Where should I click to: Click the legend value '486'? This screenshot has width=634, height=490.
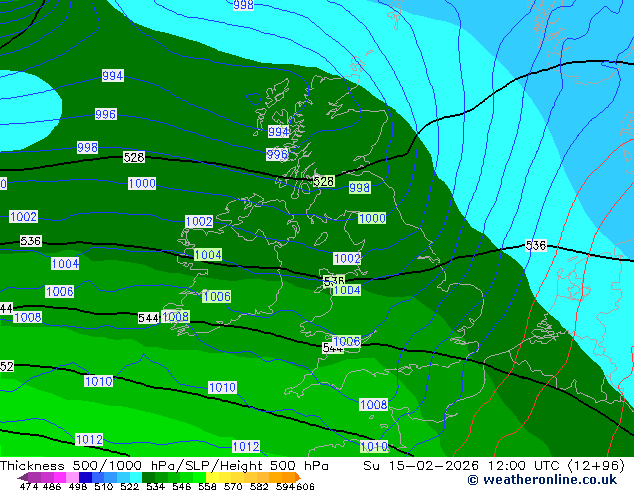(x=52, y=486)
